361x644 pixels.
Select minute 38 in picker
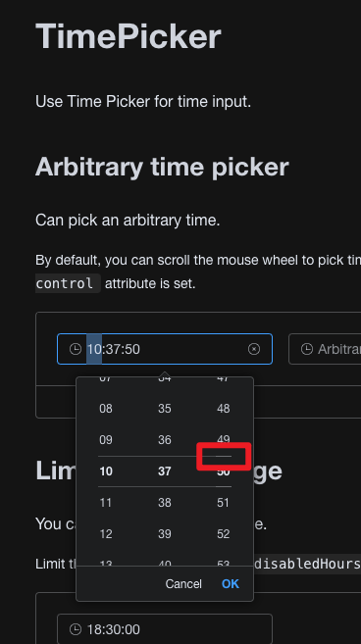click(165, 502)
